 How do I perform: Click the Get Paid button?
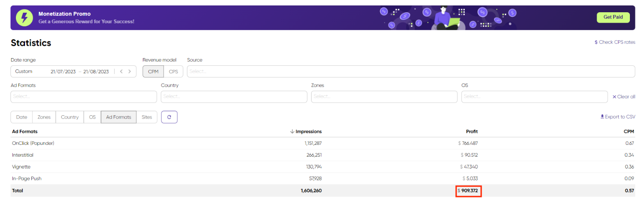coord(613,17)
